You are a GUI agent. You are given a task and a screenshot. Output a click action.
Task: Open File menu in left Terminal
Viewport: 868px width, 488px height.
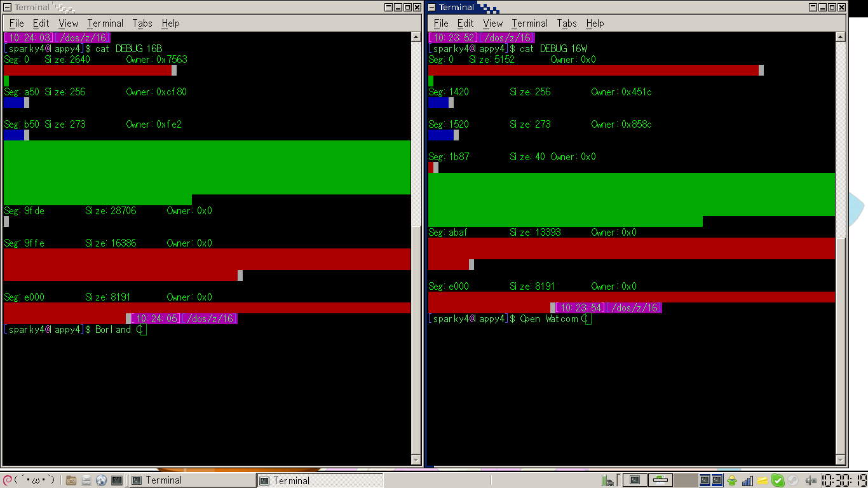click(17, 24)
